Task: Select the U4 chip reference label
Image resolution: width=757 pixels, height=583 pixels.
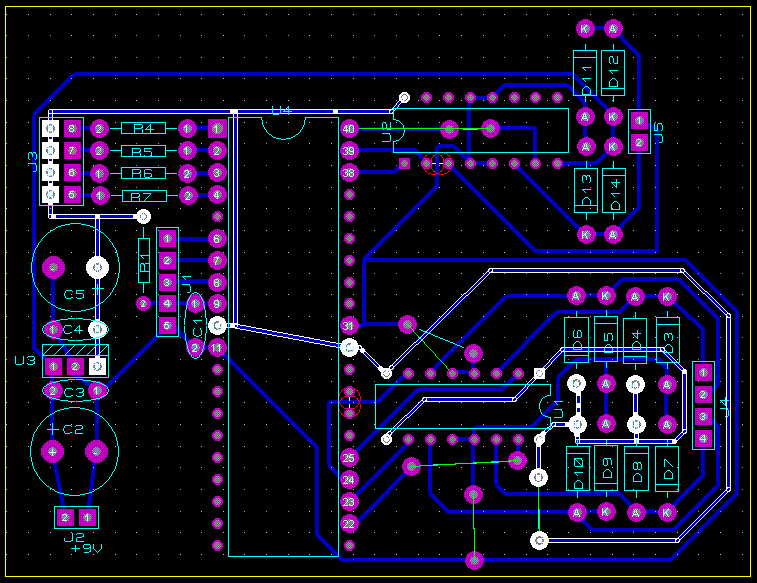Action: point(281,111)
